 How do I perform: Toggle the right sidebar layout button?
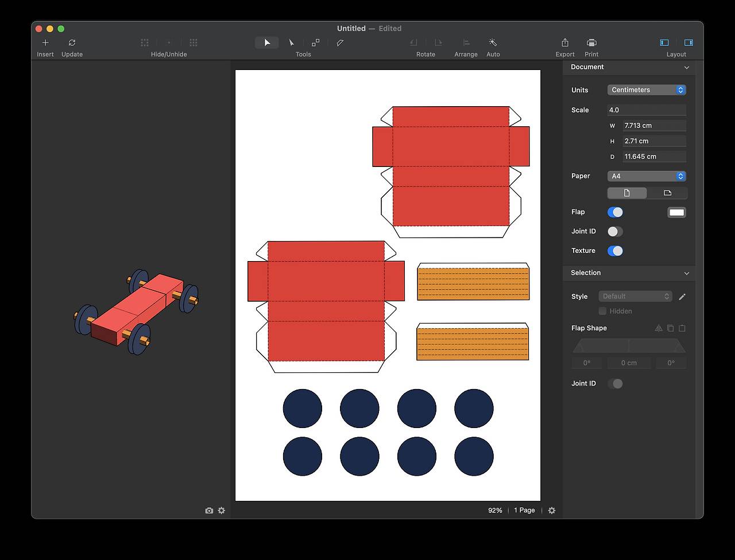(688, 43)
